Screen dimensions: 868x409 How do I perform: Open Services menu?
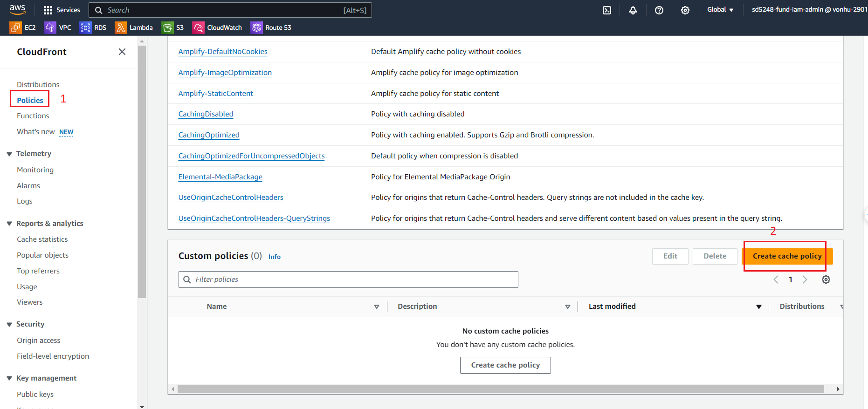(62, 10)
